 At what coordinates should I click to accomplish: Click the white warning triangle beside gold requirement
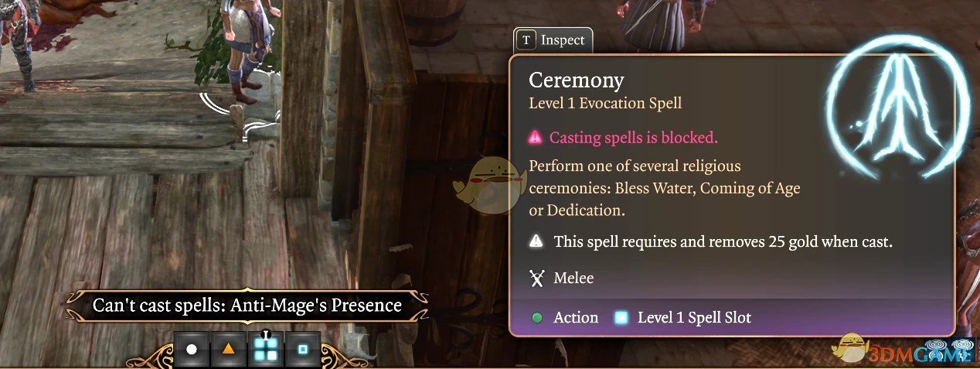[536, 242]
